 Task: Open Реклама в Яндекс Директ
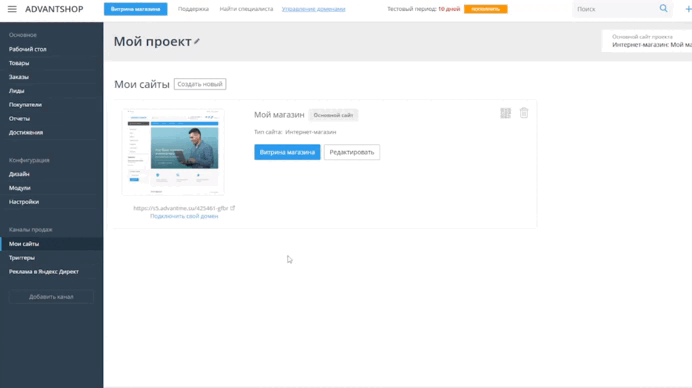44,271
